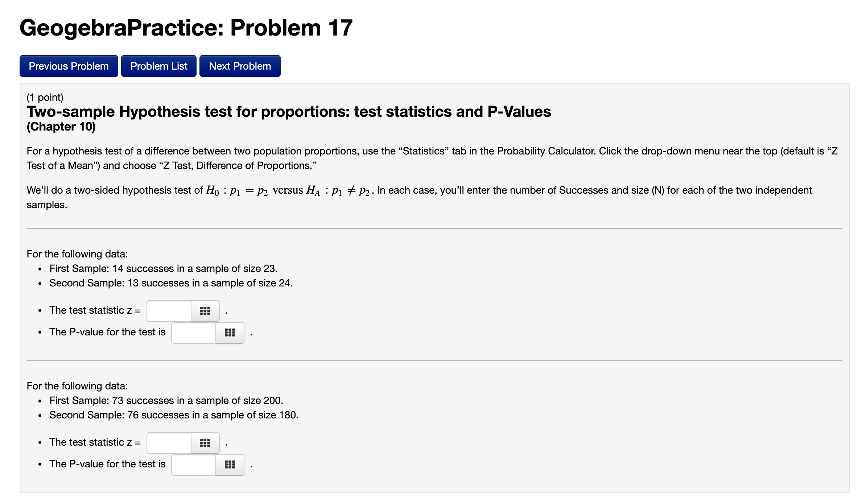Select the GeogebraPractice: Problem 17 title

coord(186,26)
